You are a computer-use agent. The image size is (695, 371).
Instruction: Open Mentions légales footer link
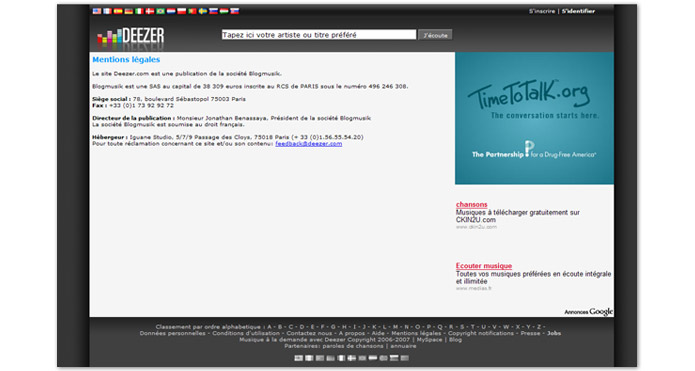(416, 333)
